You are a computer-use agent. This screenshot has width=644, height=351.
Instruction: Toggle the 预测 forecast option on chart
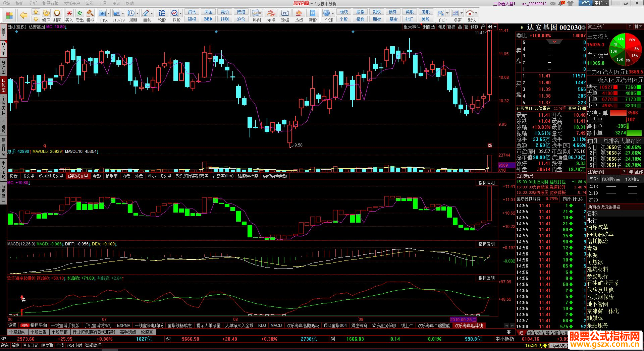click(475, 27)
